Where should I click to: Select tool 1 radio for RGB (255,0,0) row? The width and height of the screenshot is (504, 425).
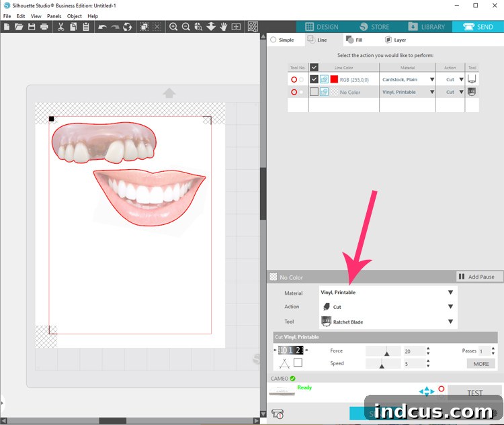click(294, 79)
